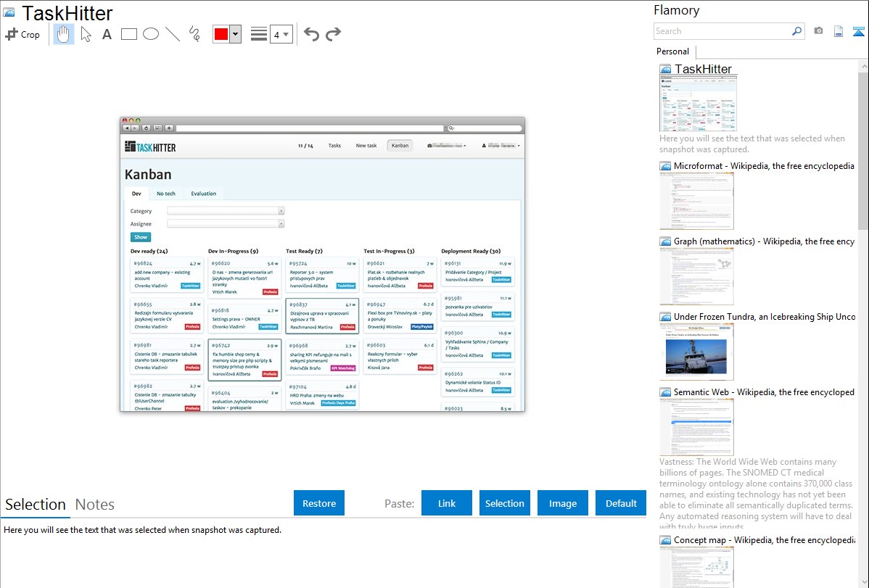Image resolution: width=869 pixels, height=588 pixels.
Task: Click the Paste Link button
Action: coord(447,503)
